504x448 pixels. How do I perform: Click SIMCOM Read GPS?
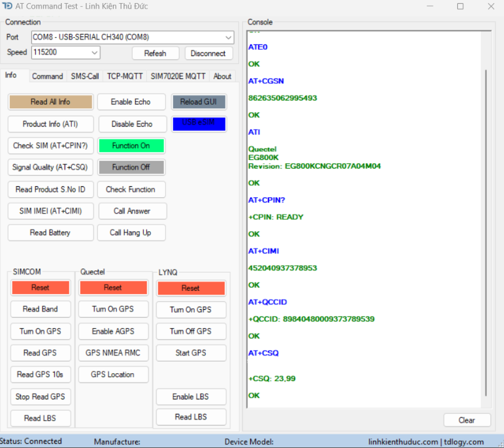click(x=41, y=352)
